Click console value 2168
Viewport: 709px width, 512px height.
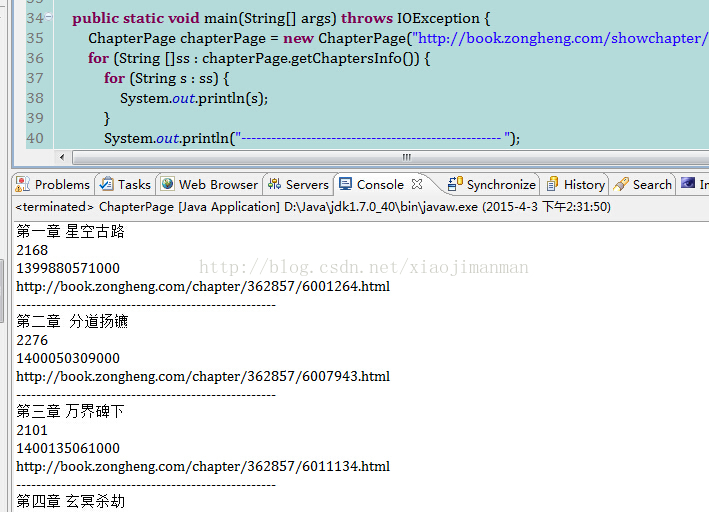pos(32,250)
